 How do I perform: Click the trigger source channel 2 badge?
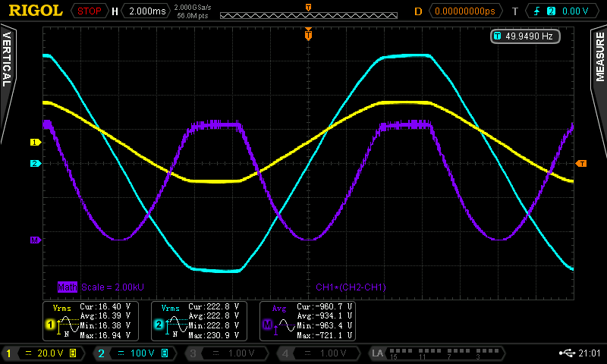click(551, 11)
